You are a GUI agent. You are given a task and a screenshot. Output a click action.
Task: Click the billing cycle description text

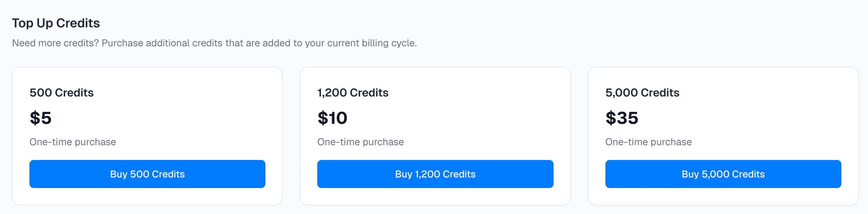(x=215, y=43)
